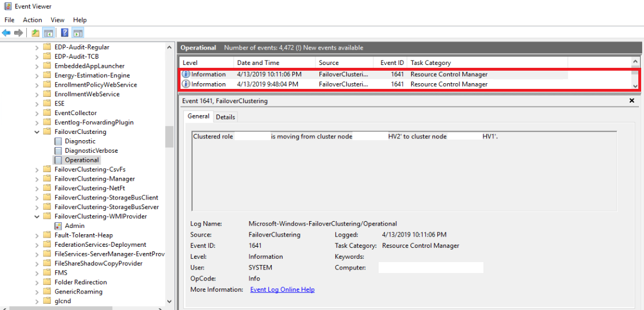Click the folder icon of FileShareShadowCopyProvider
This screenshot has height=310, width=644.
click(47, 263)
